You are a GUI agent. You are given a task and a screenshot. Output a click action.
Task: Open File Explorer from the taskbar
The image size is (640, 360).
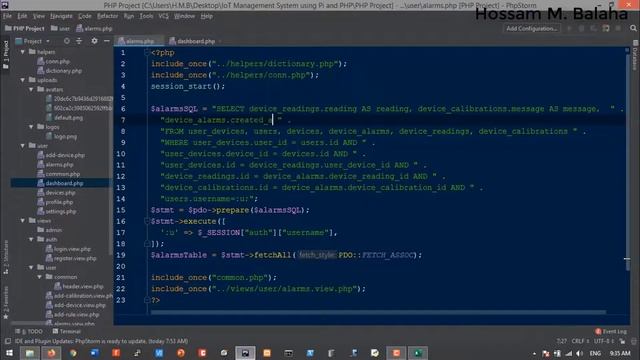(30, 353)
